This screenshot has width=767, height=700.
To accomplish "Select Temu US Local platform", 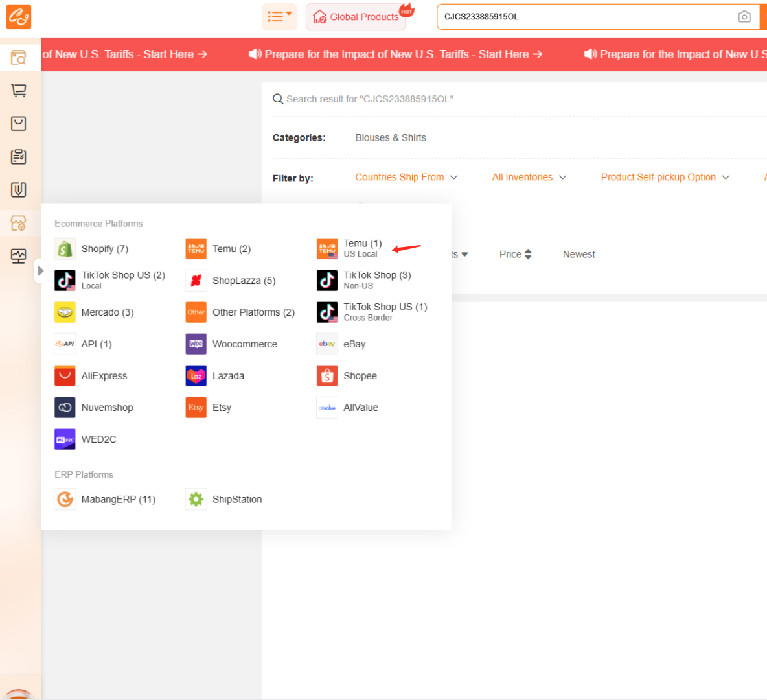I will pos(361,248).
